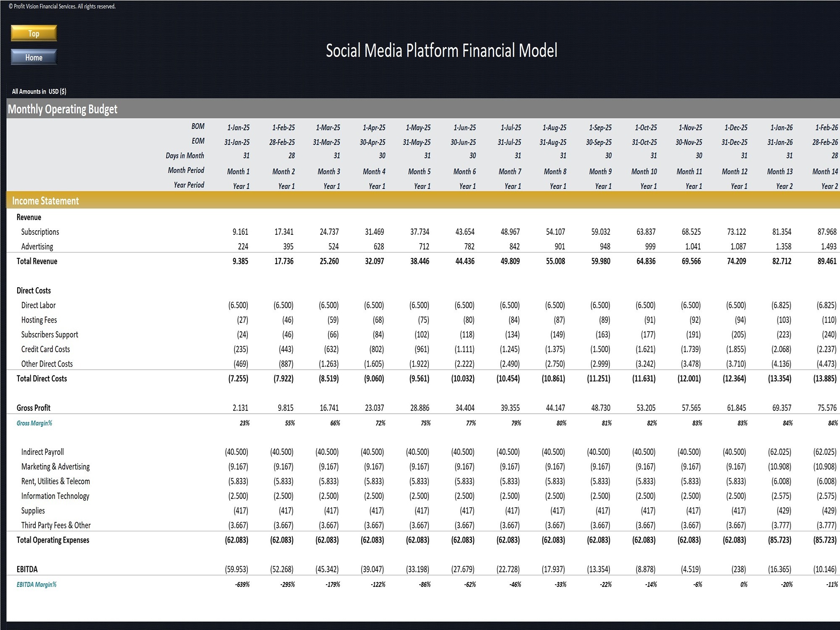Select the Income Statement section header
The height and width of the screenshot is (630, 840).
click(x=45, y=201)
